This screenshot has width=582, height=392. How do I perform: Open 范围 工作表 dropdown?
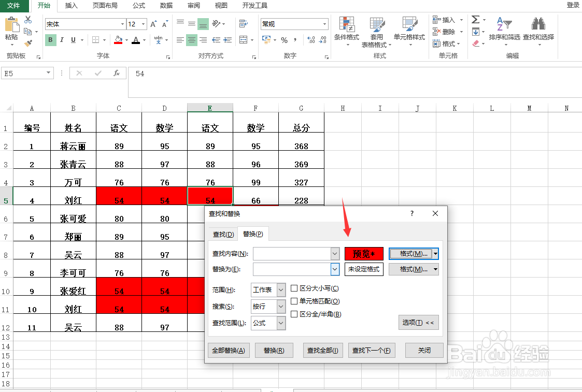[x=281, y=289]
